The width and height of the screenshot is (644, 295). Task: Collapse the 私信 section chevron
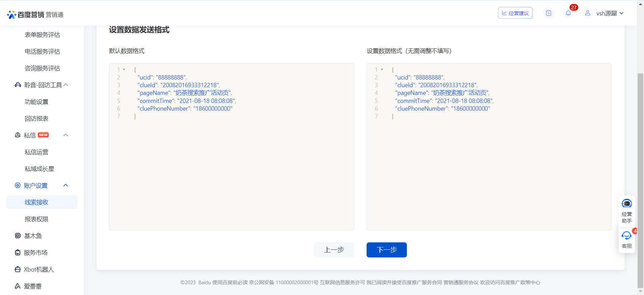pyautogui.click(x=66, y=135)
